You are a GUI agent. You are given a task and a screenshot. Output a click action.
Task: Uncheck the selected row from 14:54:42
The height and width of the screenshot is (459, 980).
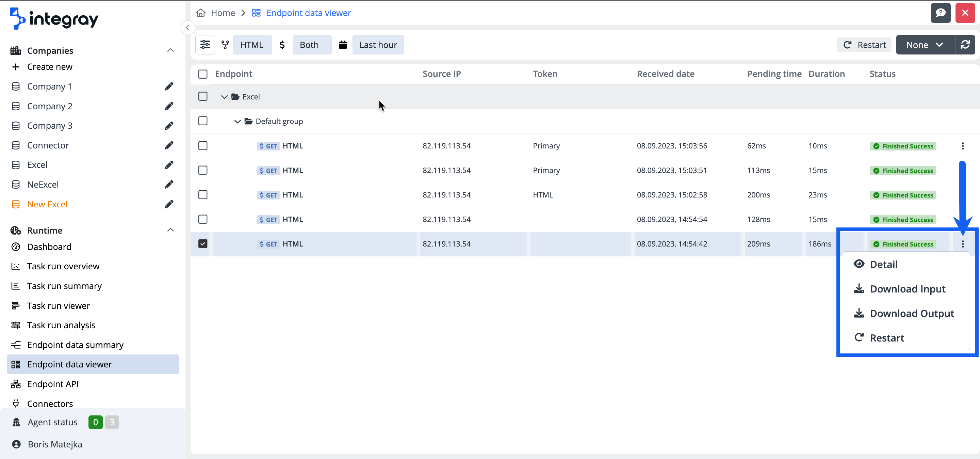203,244
